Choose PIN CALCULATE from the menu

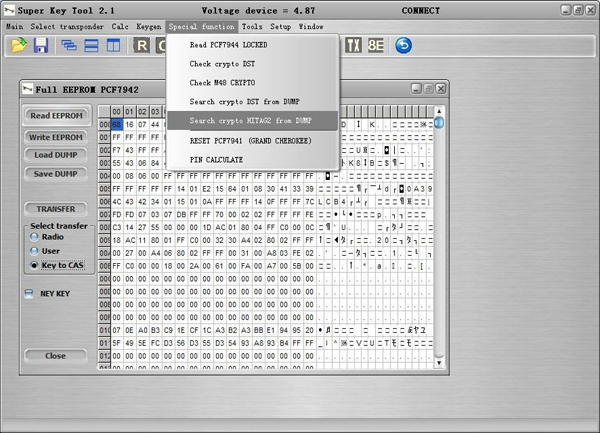point(216,159)
